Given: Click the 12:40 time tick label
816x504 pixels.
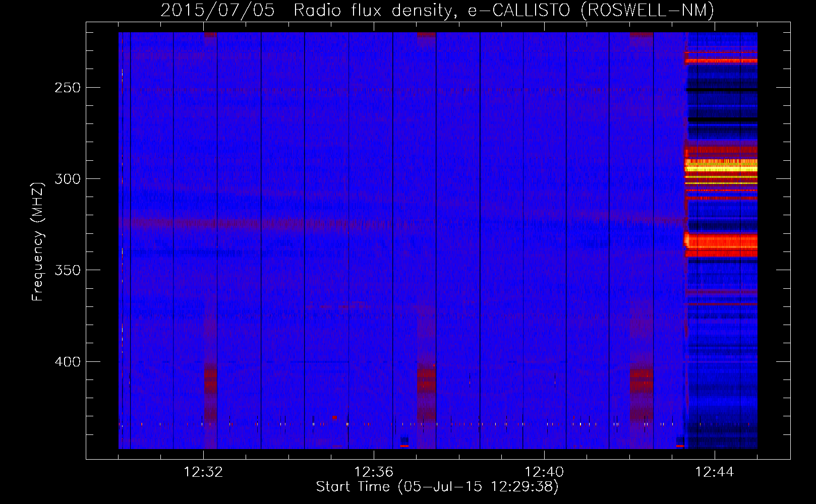Looking at the screenshot, I should coord(544,472).
